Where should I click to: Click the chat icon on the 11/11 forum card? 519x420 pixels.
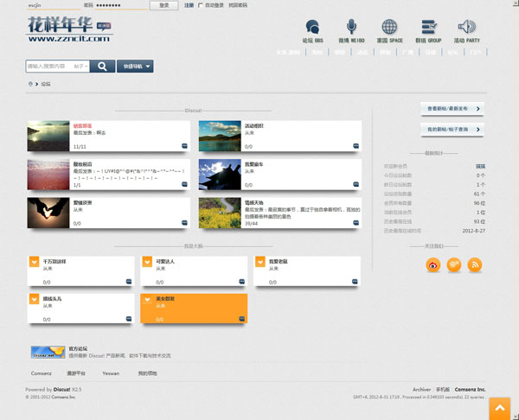click(185, 146)
